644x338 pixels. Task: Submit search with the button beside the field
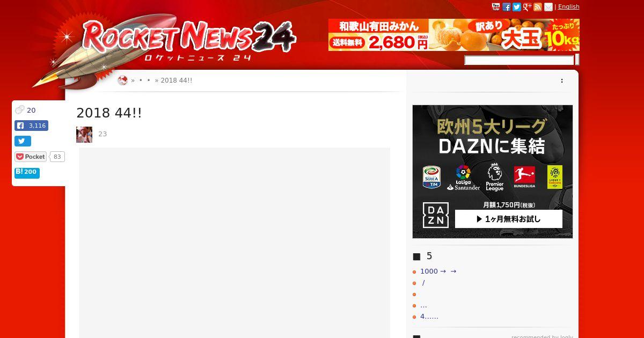(577, 60)
